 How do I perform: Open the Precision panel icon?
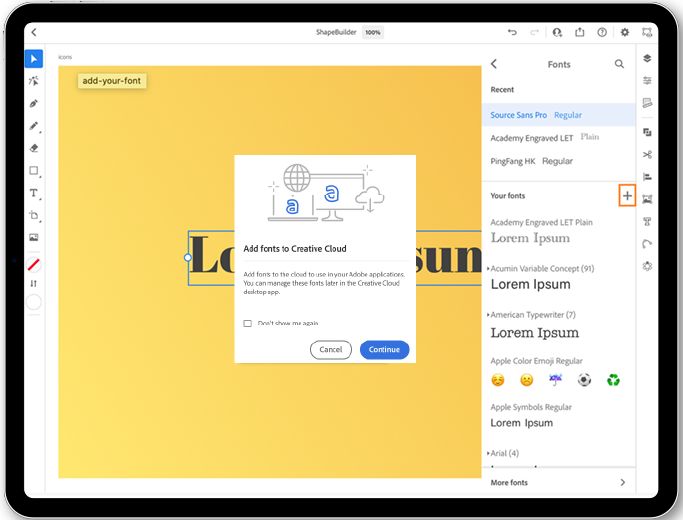pos(647,103)
